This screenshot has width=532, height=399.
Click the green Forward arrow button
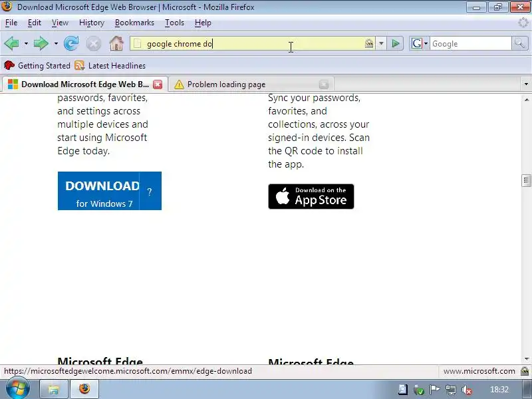[x=41, y=44]
